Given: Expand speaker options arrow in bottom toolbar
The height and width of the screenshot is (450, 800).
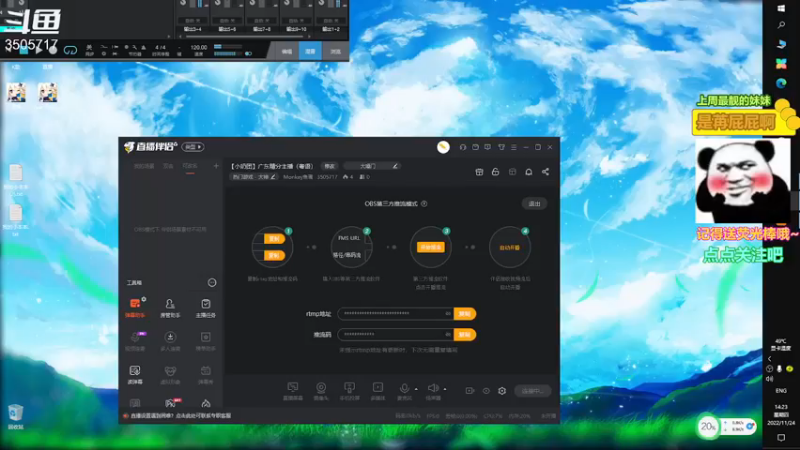Looking at the screenshot, I should (x=445, y=389).
